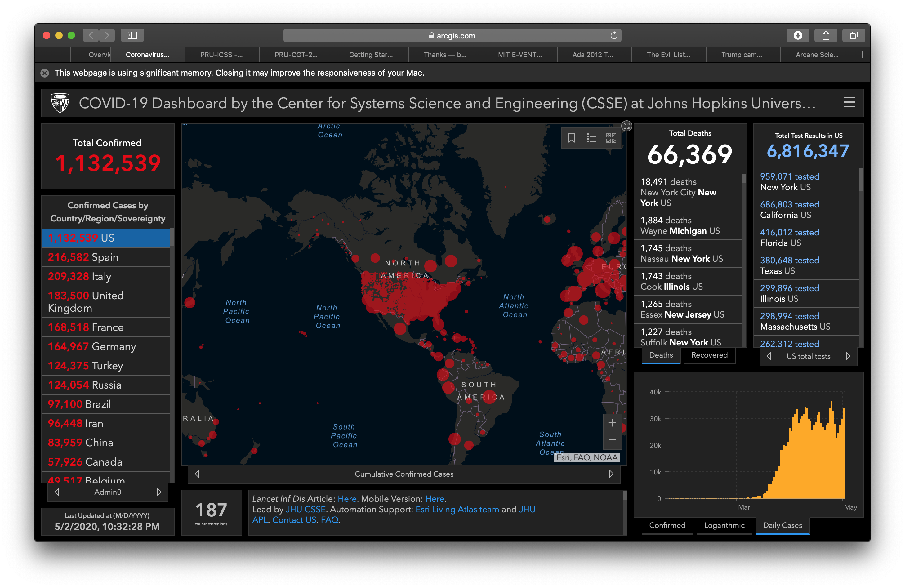Switch to MIT E-VENT browser tab

coord(520,55)
